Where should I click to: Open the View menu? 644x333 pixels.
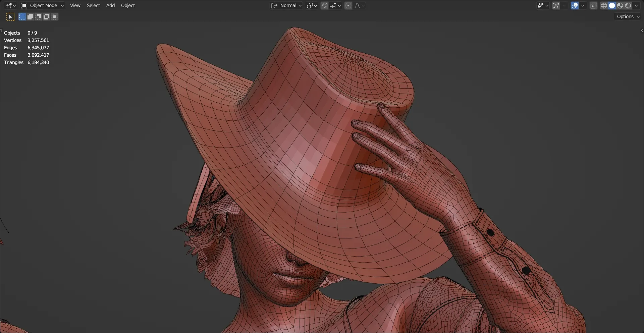[x=75, y=5]
